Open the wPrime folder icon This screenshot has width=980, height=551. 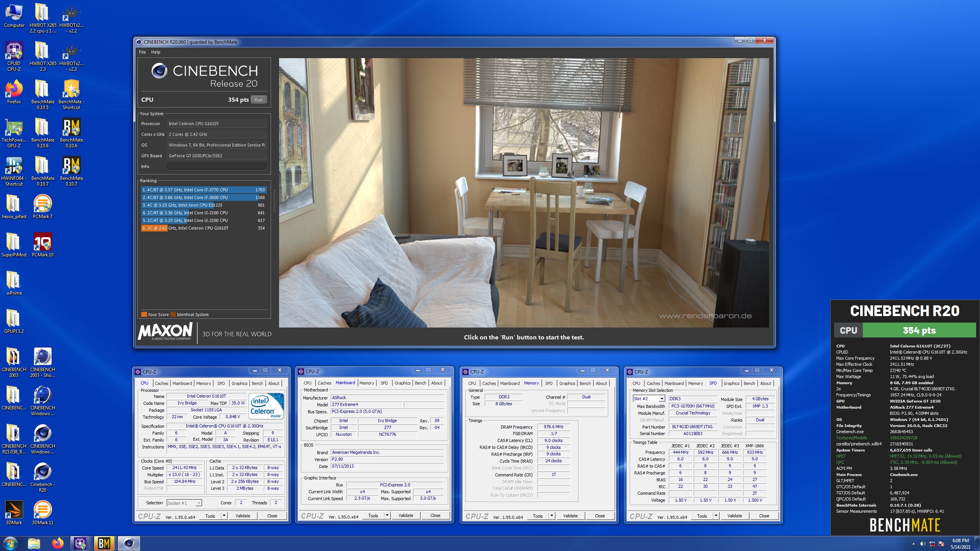coord(14,283)
